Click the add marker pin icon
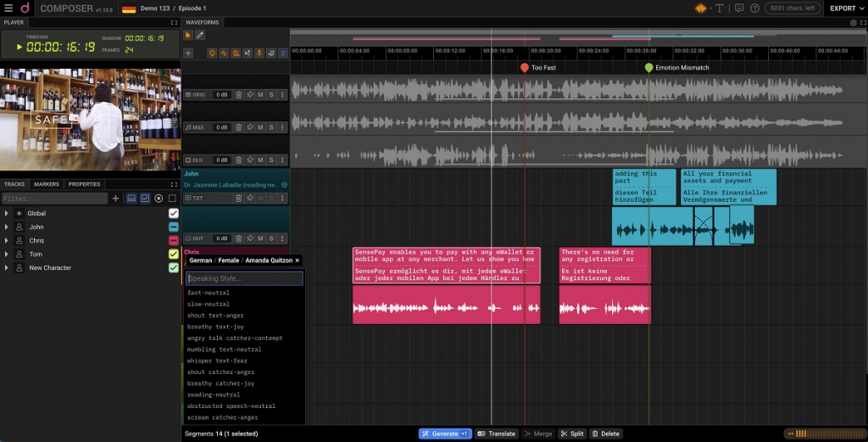The height and width of the screenshot is (442, 868). click(x=212, y=53)
